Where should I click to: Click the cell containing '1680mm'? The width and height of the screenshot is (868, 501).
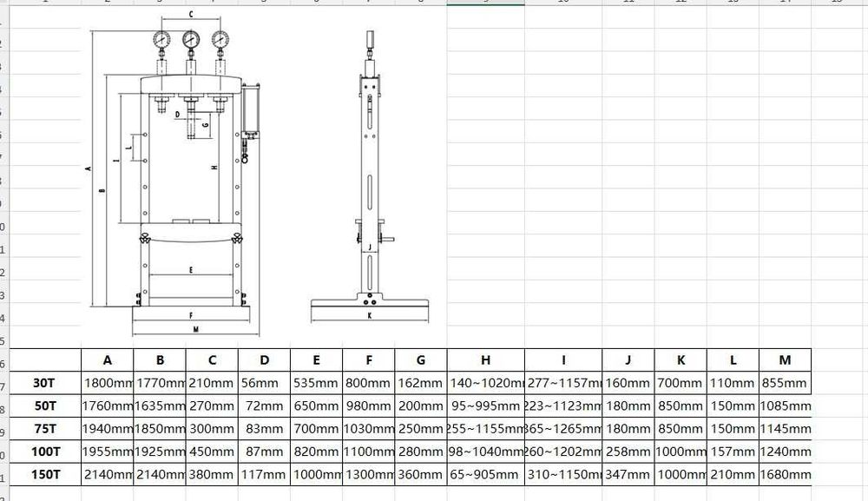pyautogui.click(x=785, y=474)
